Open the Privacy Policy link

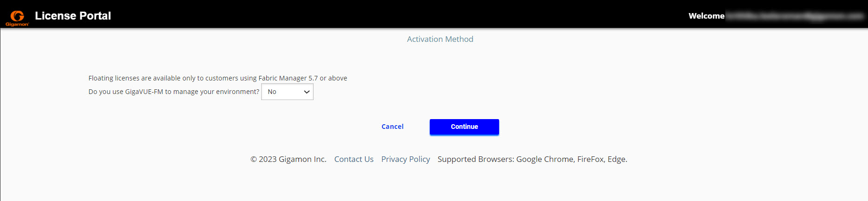point(405,159)
